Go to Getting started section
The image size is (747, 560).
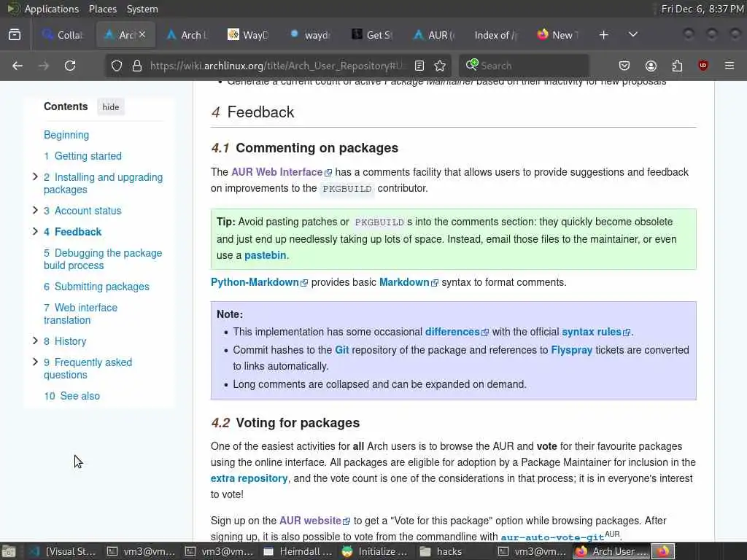(82, 156)
